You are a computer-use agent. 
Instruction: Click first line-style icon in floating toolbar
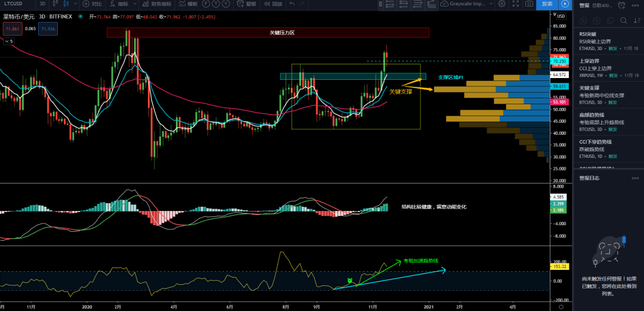click(390, 4)
